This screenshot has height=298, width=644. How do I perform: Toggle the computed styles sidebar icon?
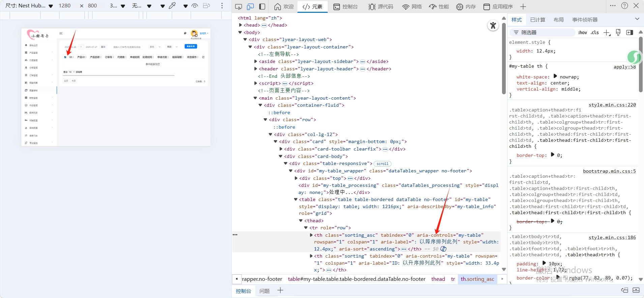pos(630,32)
